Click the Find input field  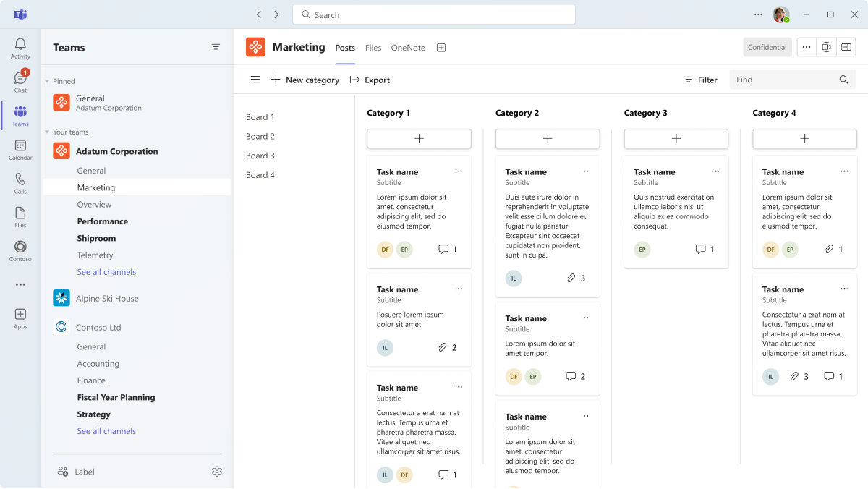(785, 80)
